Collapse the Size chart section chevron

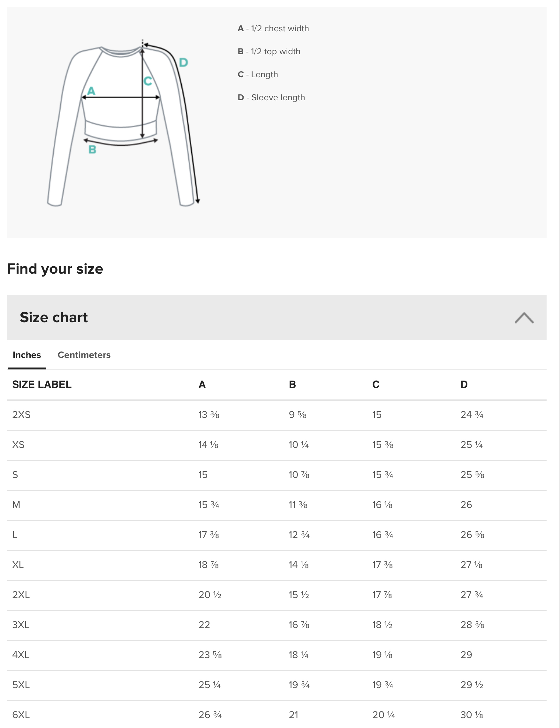524,318
